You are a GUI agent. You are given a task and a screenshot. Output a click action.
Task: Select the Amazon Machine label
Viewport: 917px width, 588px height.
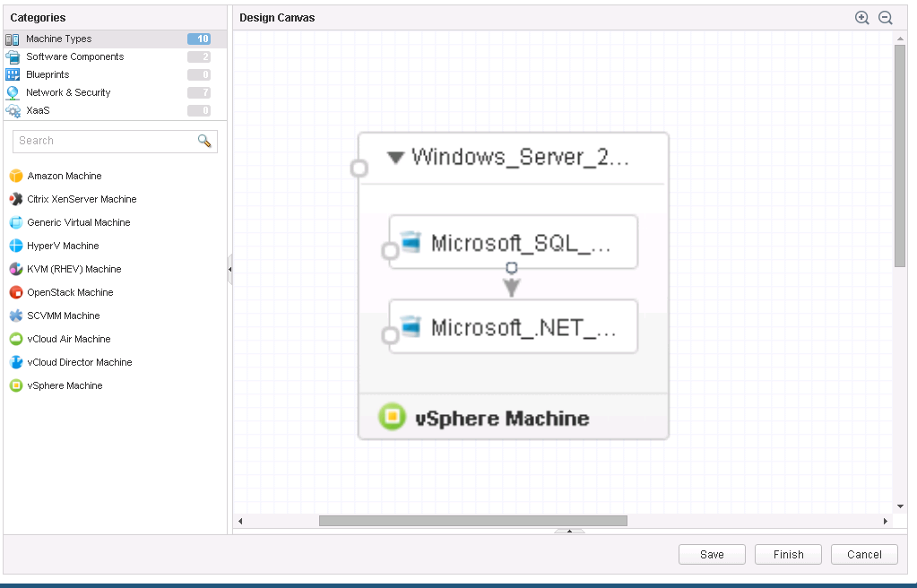pos(65,176)
